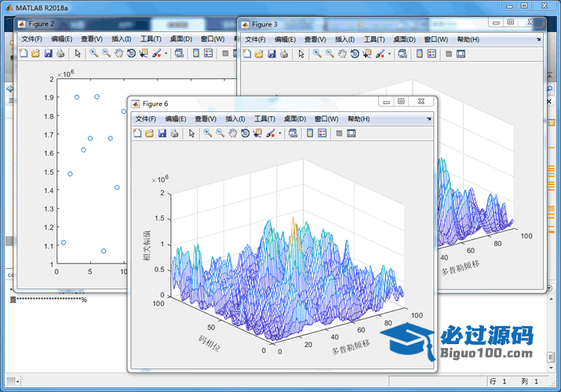Select Data Cursor tool in Figure 6
This screenshot has width=561, height=392.
point(257,133)
